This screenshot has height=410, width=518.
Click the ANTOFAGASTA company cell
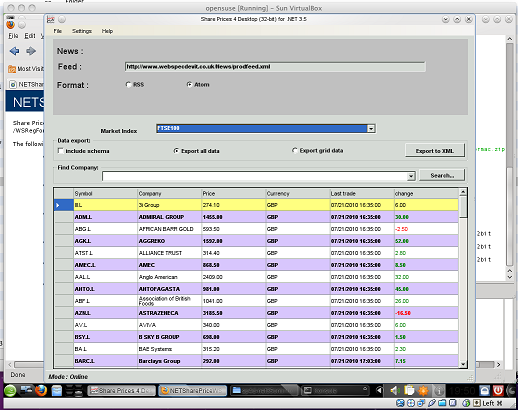169,289
